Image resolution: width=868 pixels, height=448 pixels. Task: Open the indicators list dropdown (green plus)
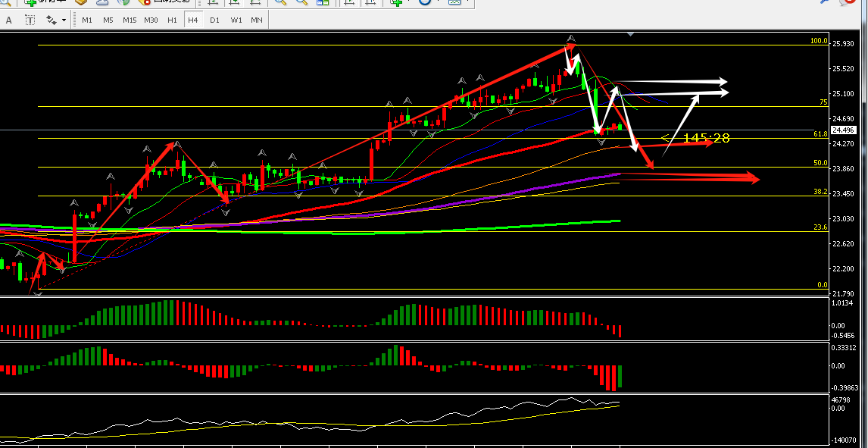[x=397, y=2]
